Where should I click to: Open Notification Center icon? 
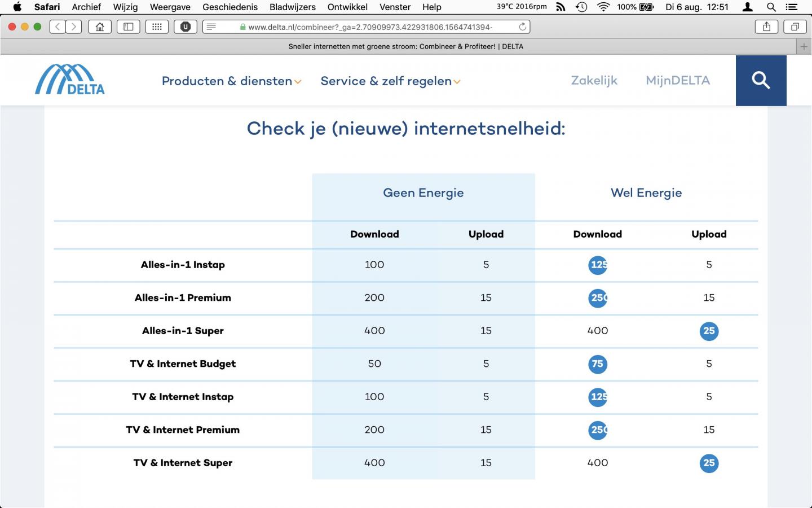pos(791,7)
